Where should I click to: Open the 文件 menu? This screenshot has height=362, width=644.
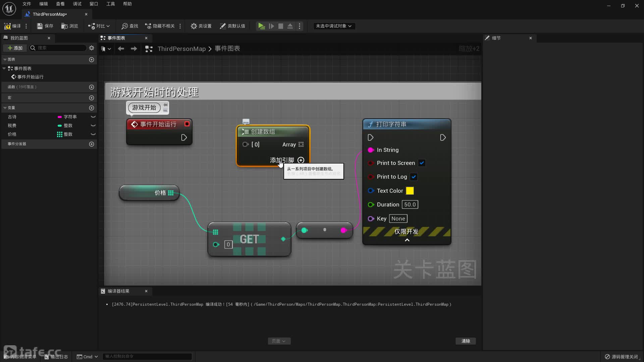pos(27,4)
